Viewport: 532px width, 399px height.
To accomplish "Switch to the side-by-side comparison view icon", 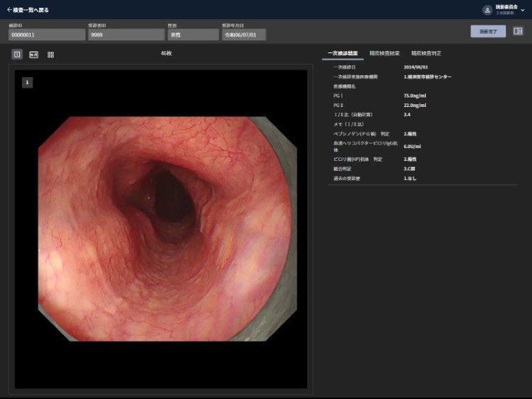I will pyautogui.click(x=33, y=55).
